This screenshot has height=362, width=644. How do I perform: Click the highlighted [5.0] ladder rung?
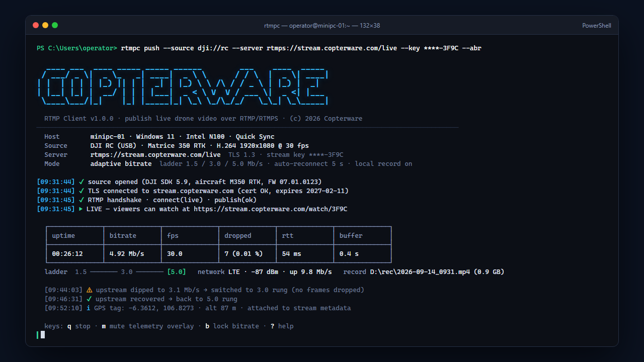tap(177, 272)
